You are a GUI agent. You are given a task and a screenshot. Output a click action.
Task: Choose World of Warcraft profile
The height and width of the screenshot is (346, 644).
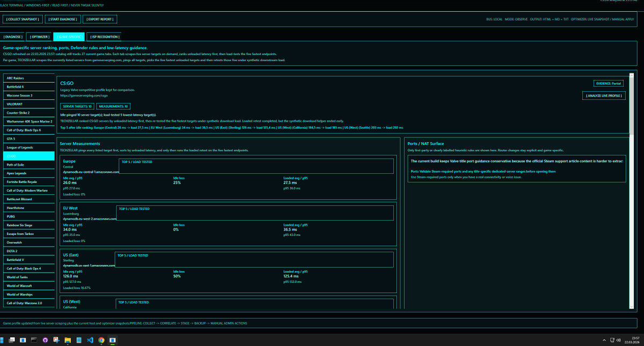click(29, 286)
